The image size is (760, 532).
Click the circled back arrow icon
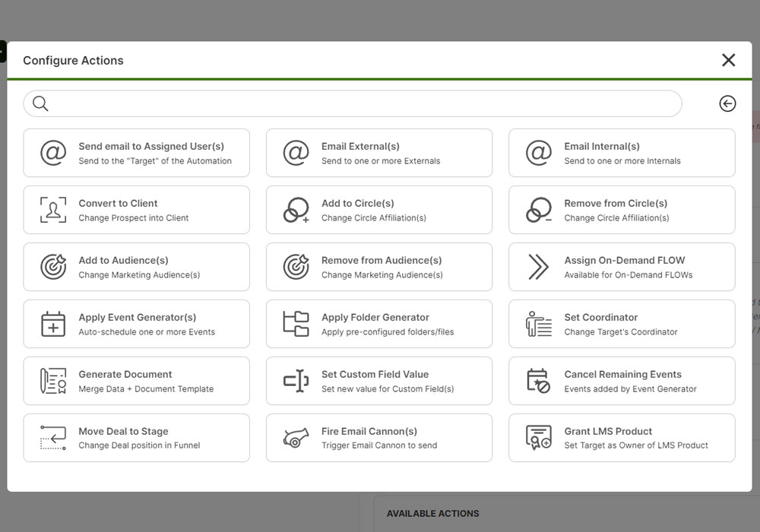(727, 103)
